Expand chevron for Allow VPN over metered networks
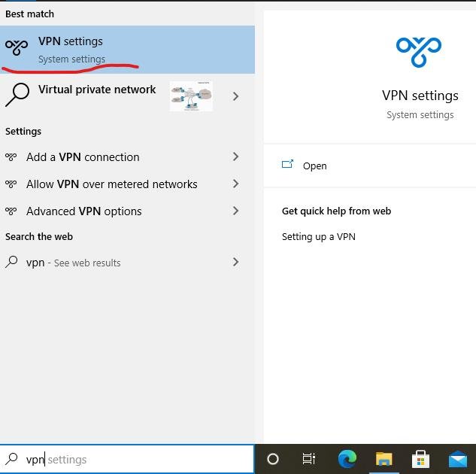Viewport: 476px width, 474px height. tap(235, 184)
